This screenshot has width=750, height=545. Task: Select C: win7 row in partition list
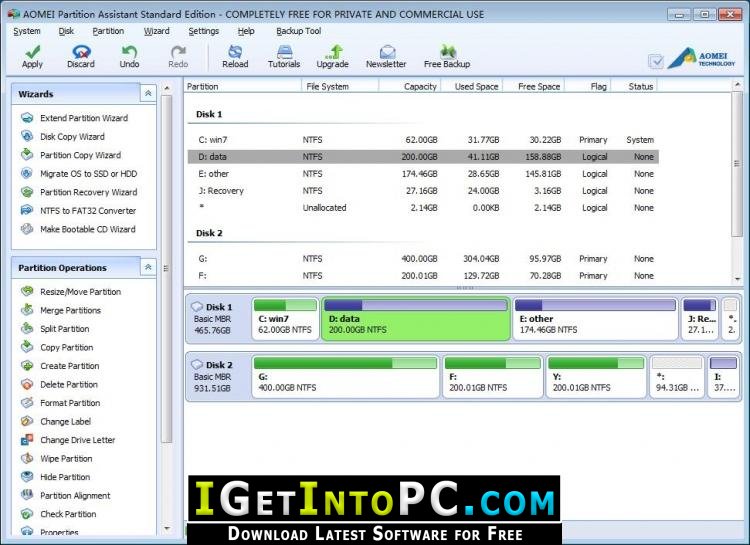pyautogui.click(x=423, y=140)
